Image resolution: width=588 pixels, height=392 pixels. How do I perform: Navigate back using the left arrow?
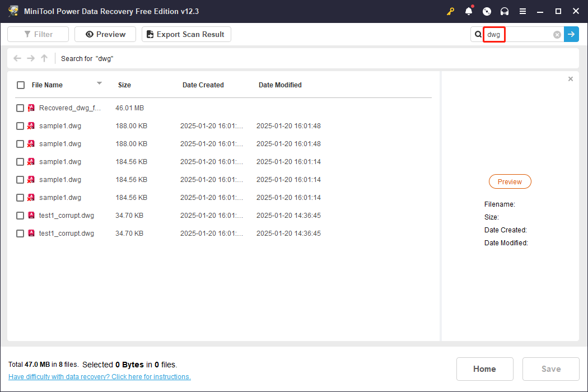[17, 58]
